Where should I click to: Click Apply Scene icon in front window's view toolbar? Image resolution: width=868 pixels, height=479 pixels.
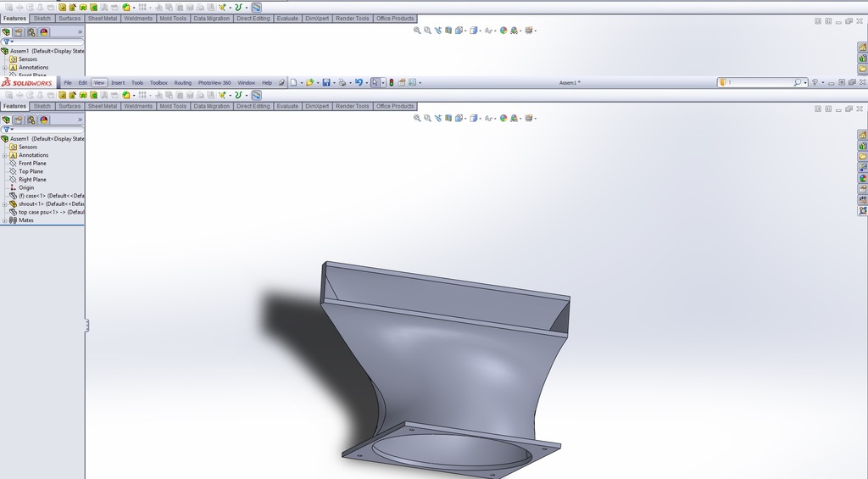pos(515,118)
